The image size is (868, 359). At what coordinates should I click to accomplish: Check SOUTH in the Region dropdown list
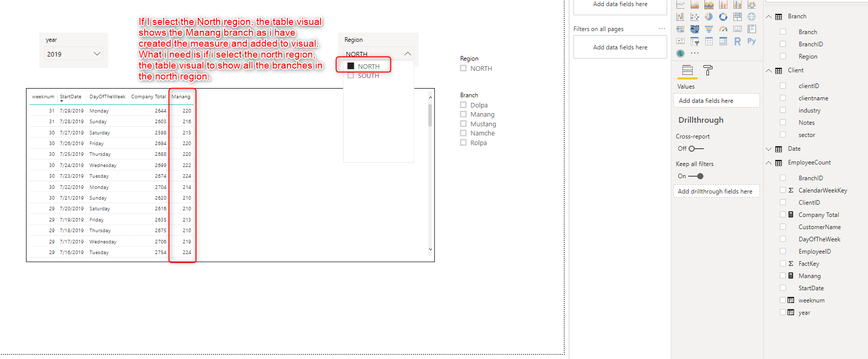(351, 75)
